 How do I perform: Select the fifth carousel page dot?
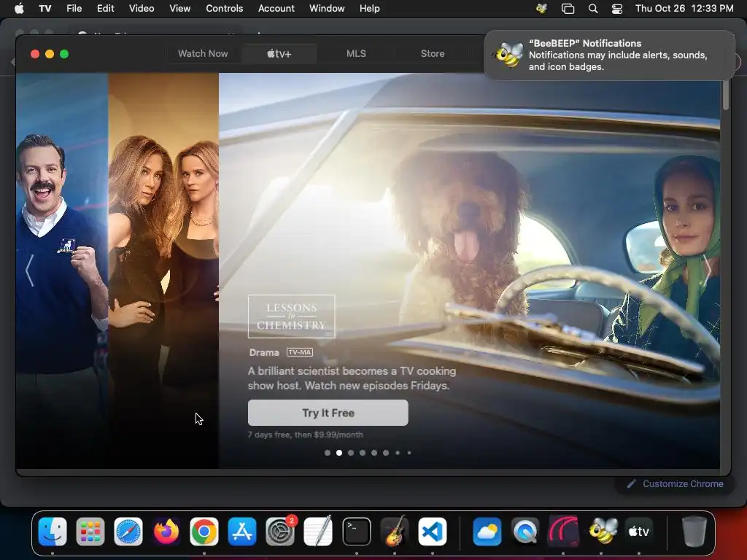click(374, 453)
